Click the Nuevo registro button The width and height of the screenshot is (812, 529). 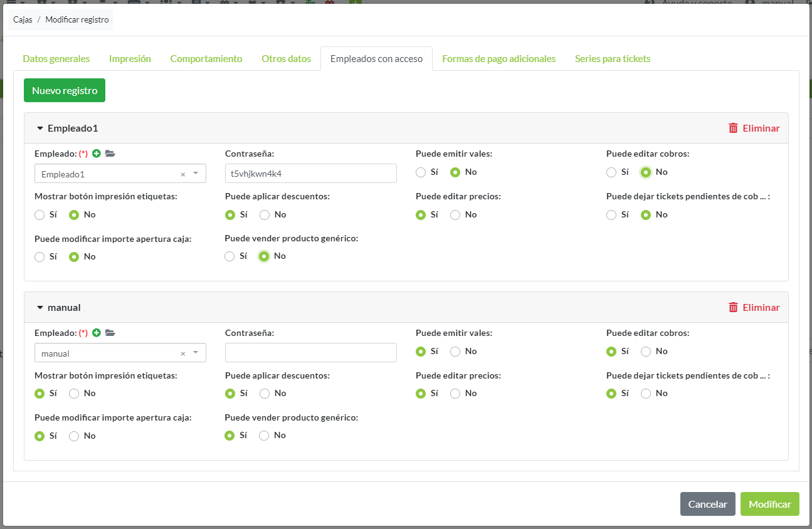coord(65,90)
